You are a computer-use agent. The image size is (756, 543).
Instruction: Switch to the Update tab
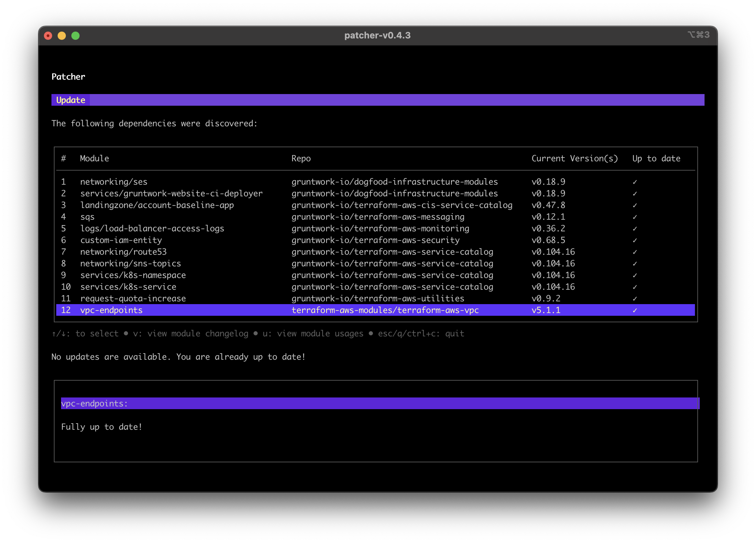pos(70,100)
